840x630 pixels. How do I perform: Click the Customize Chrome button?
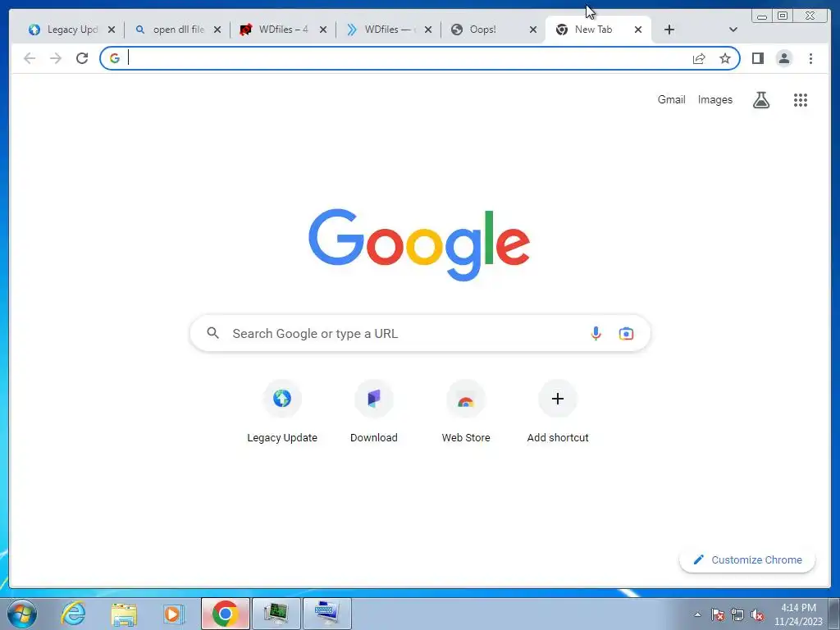(x=747, y=559)
